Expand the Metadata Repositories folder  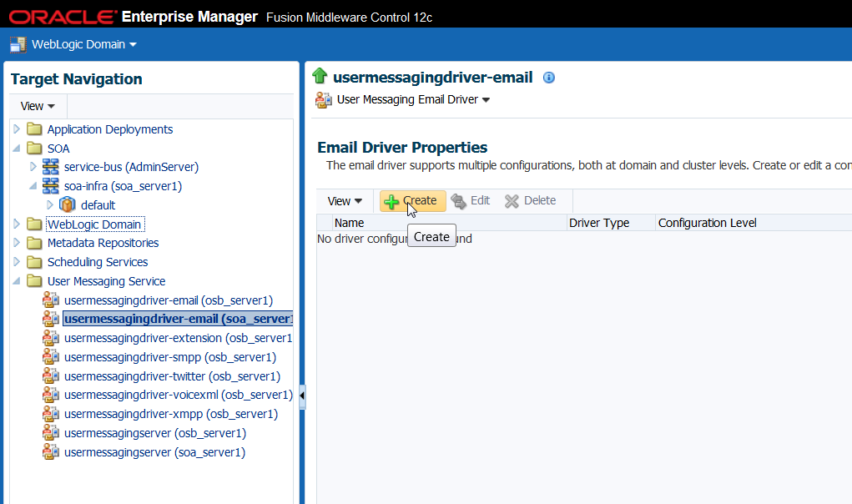pyautogui.click(x=17, y=242)
